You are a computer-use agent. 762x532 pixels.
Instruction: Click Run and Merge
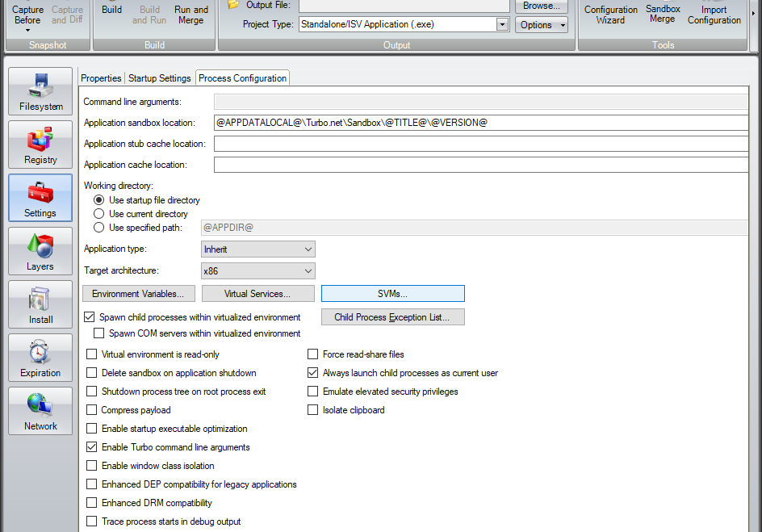coord(191,15)
